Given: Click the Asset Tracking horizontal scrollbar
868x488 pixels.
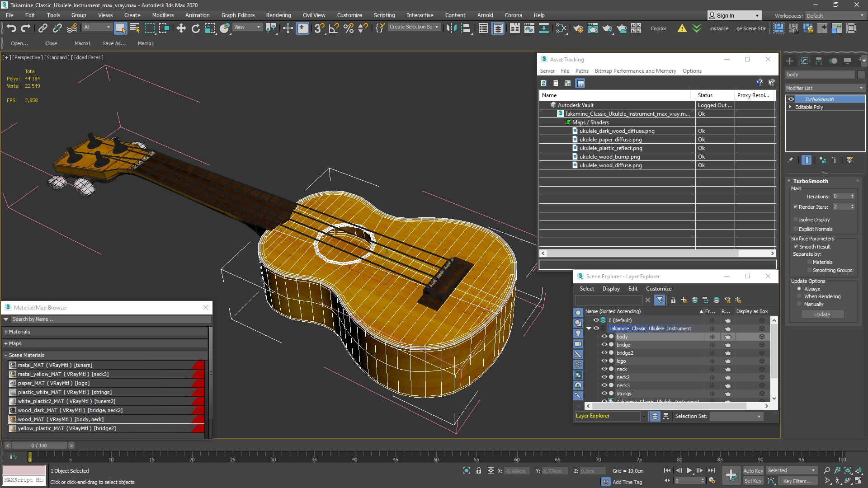Looking at the screenshot, I should tap(644, 253).
